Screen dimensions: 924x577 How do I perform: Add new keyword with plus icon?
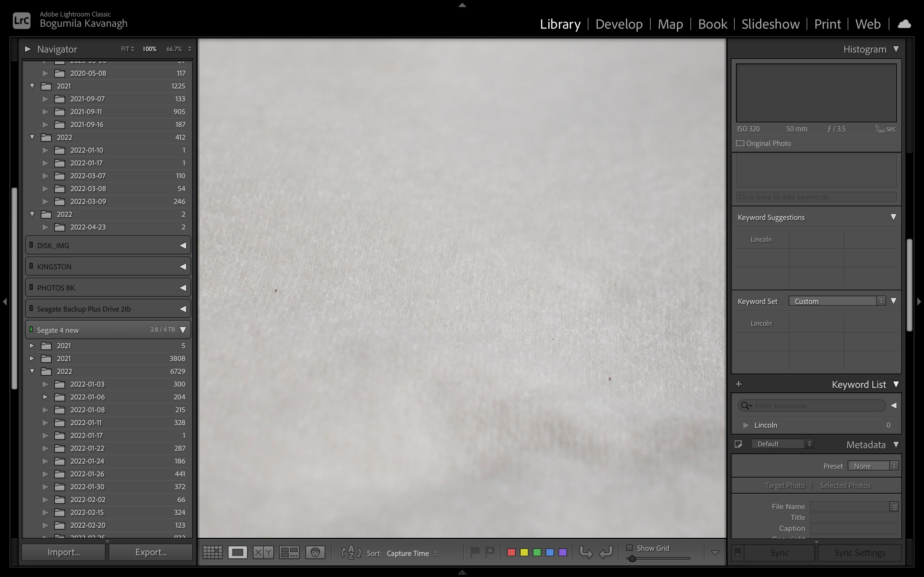click(x=739, y=384)
